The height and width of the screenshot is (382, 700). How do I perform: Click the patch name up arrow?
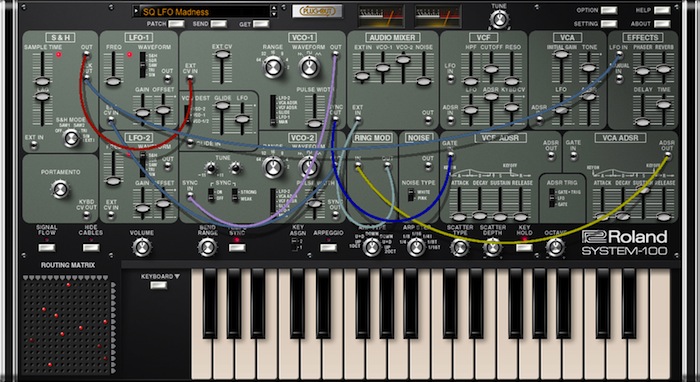pyautogui.click(x=274, y=8)
